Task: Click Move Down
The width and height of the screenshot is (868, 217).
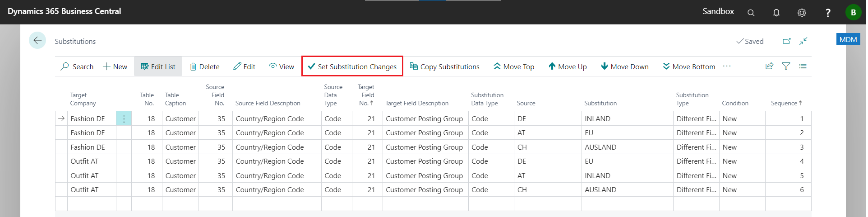Action: coord(625,66)
